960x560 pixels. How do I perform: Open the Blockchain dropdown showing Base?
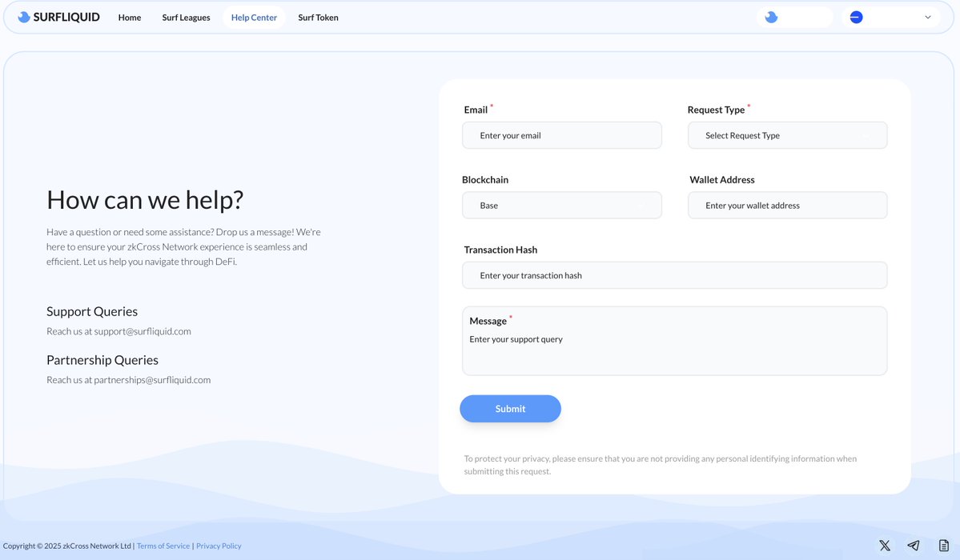562,205
